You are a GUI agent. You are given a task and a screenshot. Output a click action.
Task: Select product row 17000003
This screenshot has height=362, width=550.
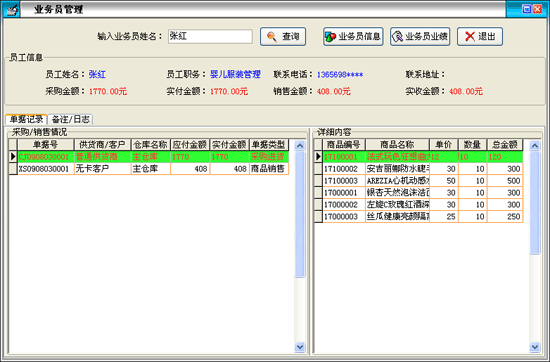tap(423, 216)
